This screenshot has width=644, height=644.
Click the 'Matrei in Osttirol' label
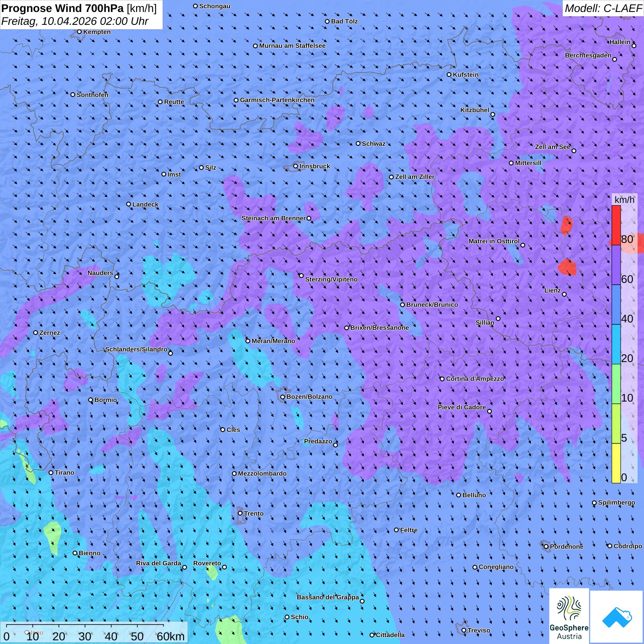[x=494, y=241]
